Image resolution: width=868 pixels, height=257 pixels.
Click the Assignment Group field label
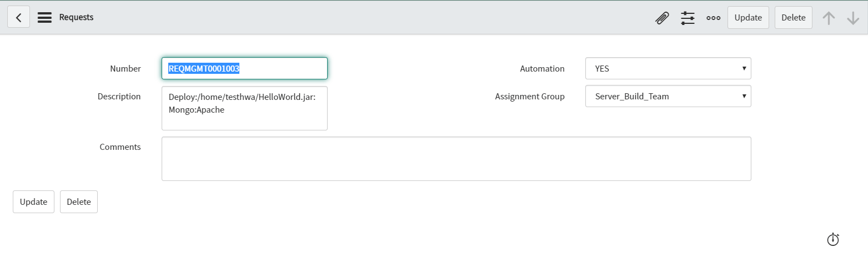(529, 97)
